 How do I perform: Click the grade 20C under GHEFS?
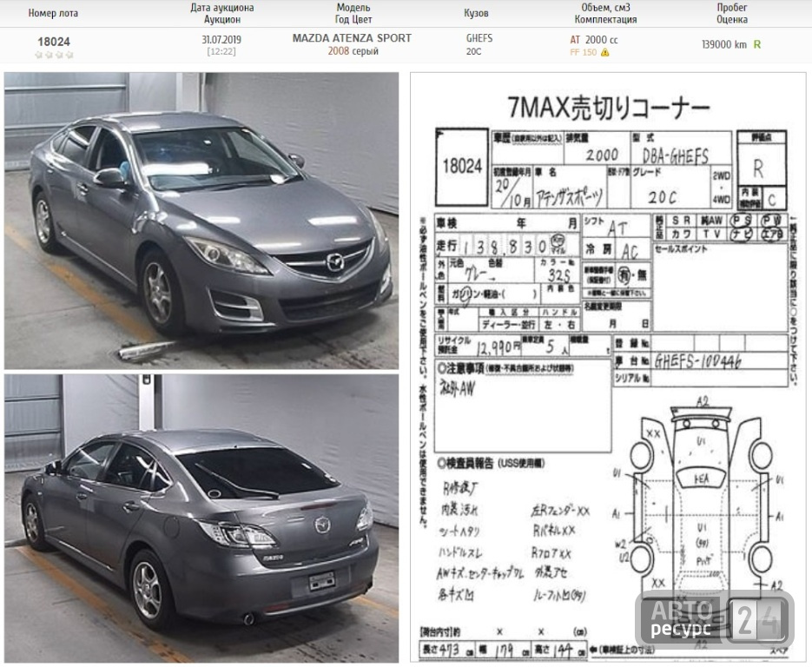click(x=473, y=52)
